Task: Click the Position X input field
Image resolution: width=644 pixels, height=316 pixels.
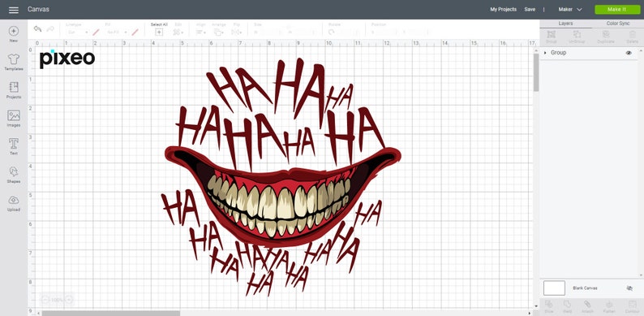Action: 387,32
